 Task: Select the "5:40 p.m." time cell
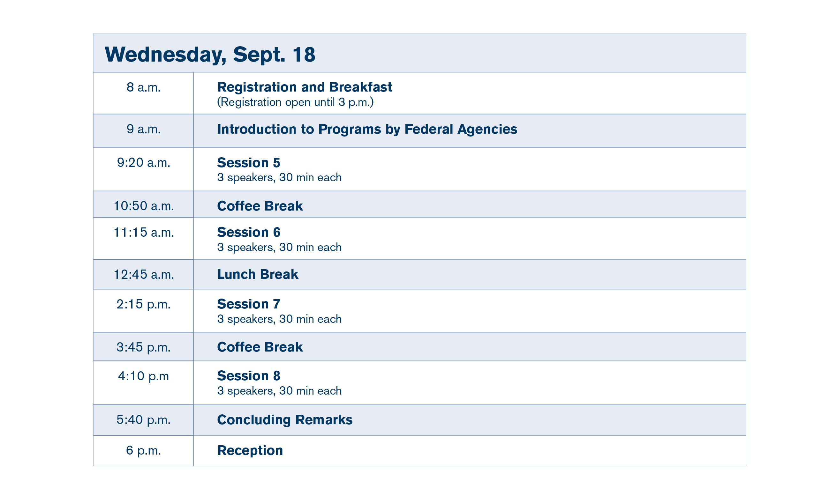click(x=143, y=420)
